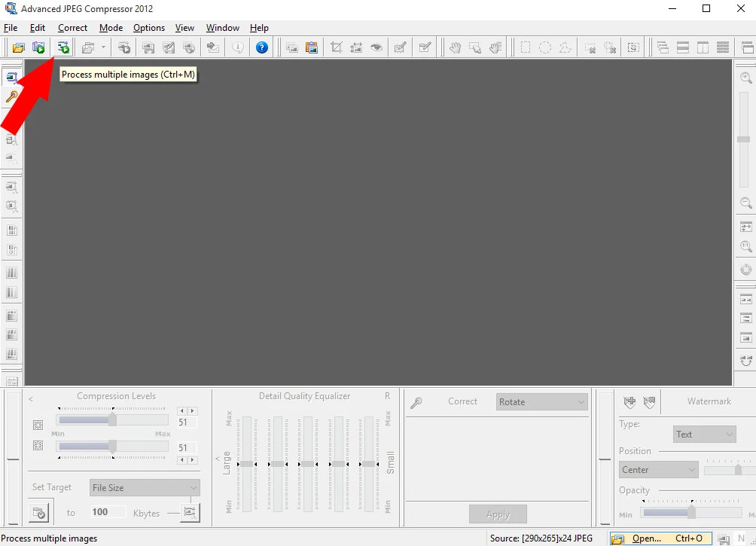Image resolution: width=756 pixels, height=546 pixels.
Task: Open the dropdown arrow next to open-folder toolbar icon
Action: [x=103, y=47]
